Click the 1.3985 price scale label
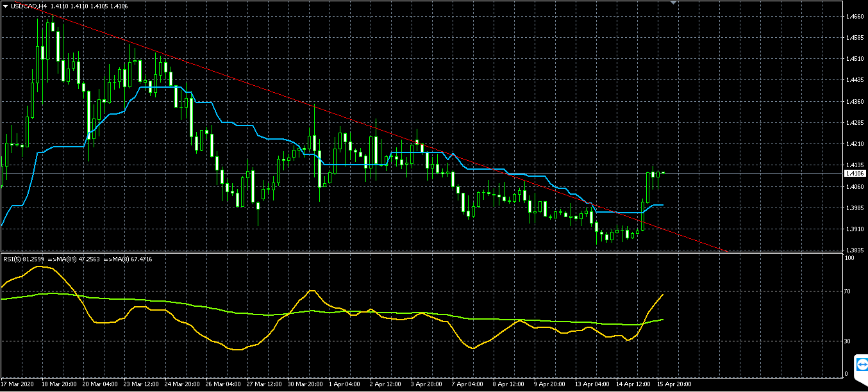The image size is (868, 392). [x=855, y=208]
